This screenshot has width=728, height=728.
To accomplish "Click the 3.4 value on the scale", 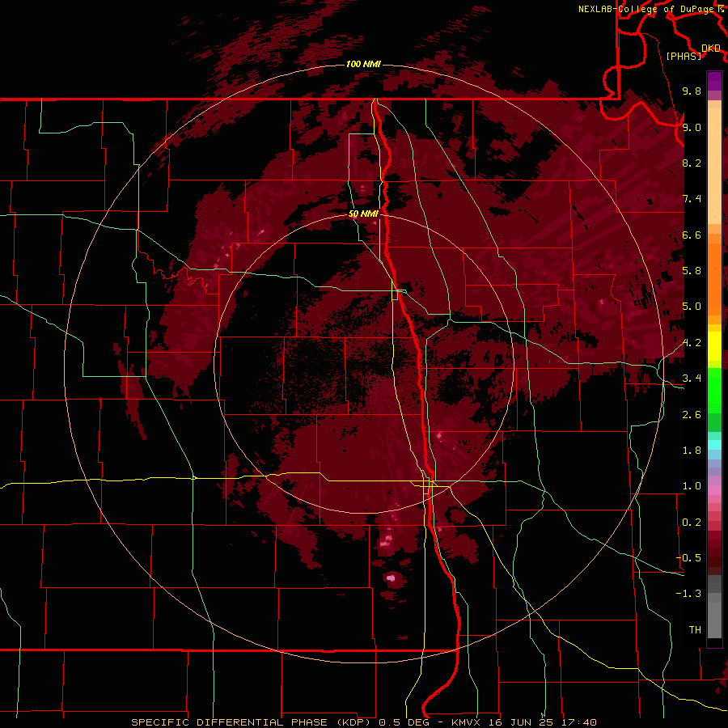I will pos(692,379).
